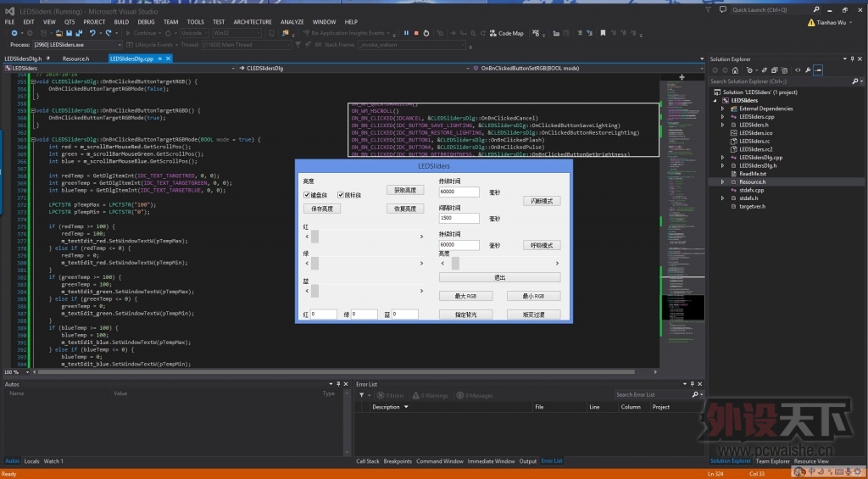Expand the External Dependencies tree node

coord(722,109)
